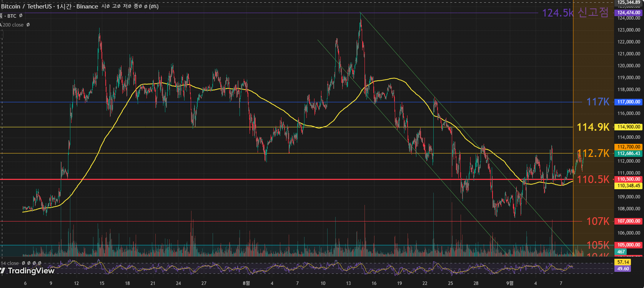This screenshot has width=644, height=288.
Task: Click the '9월' marker on time axis
Action: pos(509,283)
